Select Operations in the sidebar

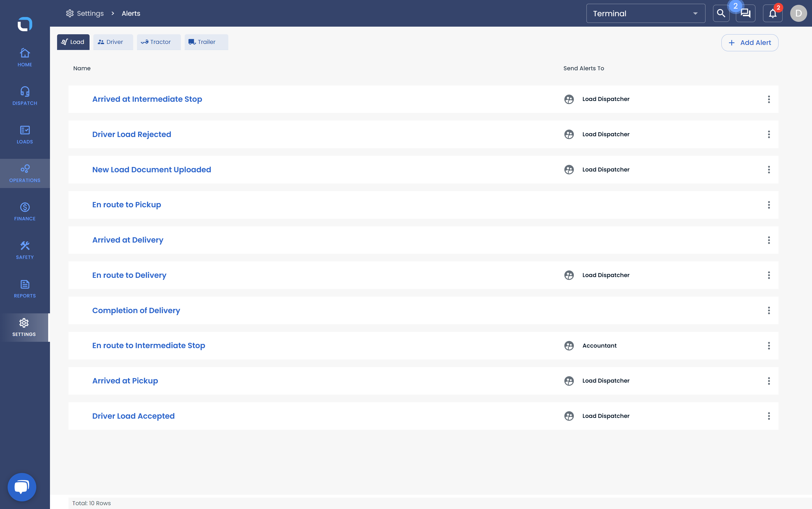25,173
